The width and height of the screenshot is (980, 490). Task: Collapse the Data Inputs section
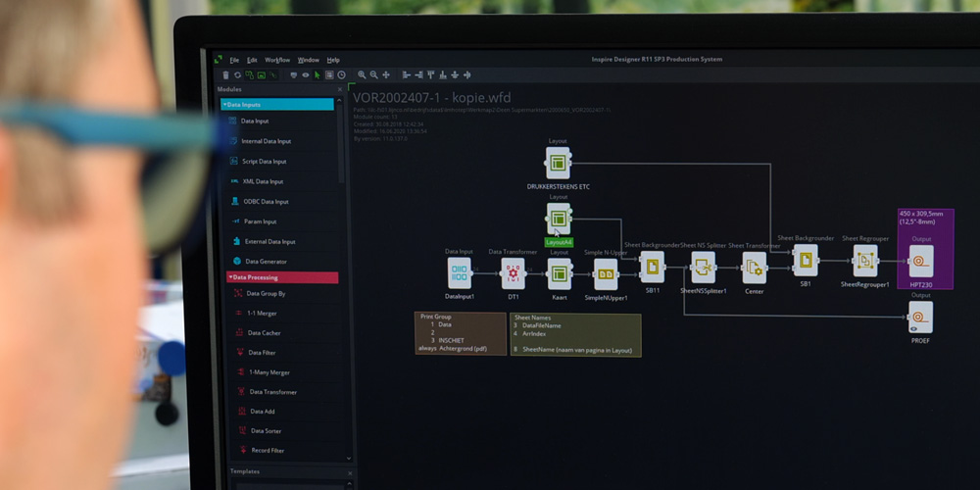(x=277, y=105)
